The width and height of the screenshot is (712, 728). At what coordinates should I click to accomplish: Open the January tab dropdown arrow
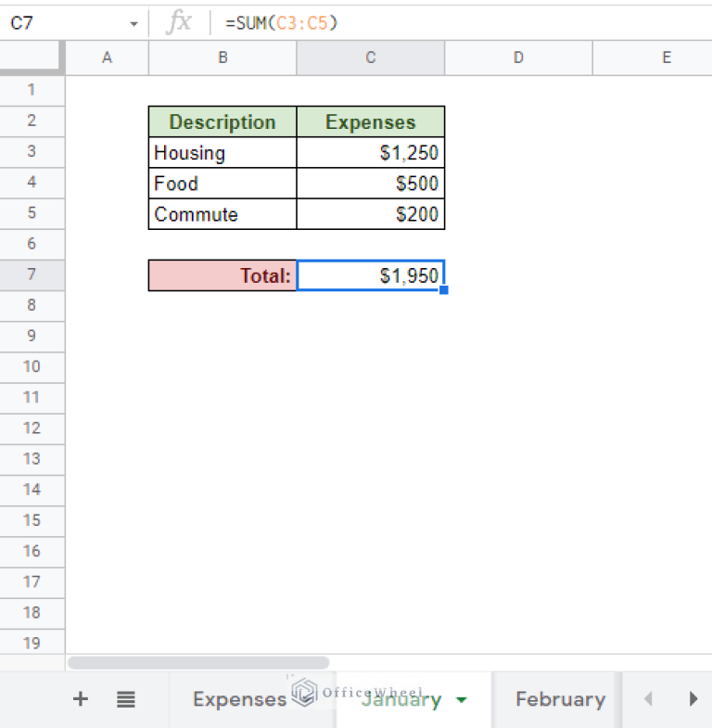(x=462, y=699)
